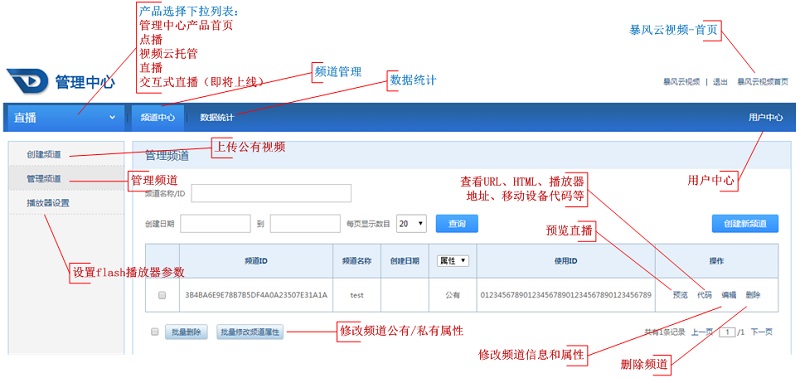Open the 暴风云视频 account link
800x378 pixels.
coord(681,82)
